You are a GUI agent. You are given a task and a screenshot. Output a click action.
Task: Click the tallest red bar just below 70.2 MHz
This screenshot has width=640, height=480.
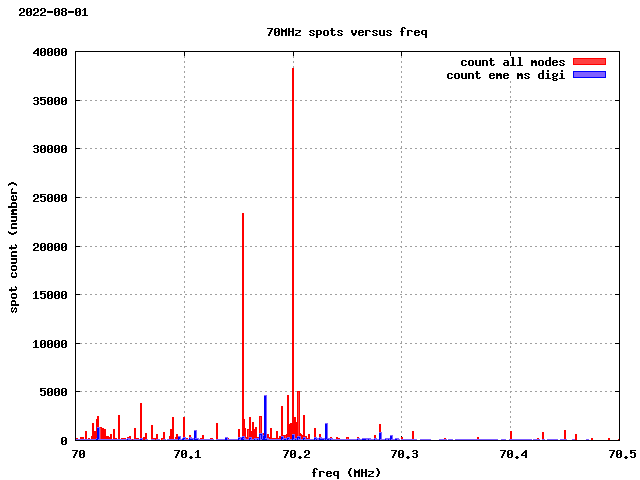pyautogui.click(x=293, y=250)
